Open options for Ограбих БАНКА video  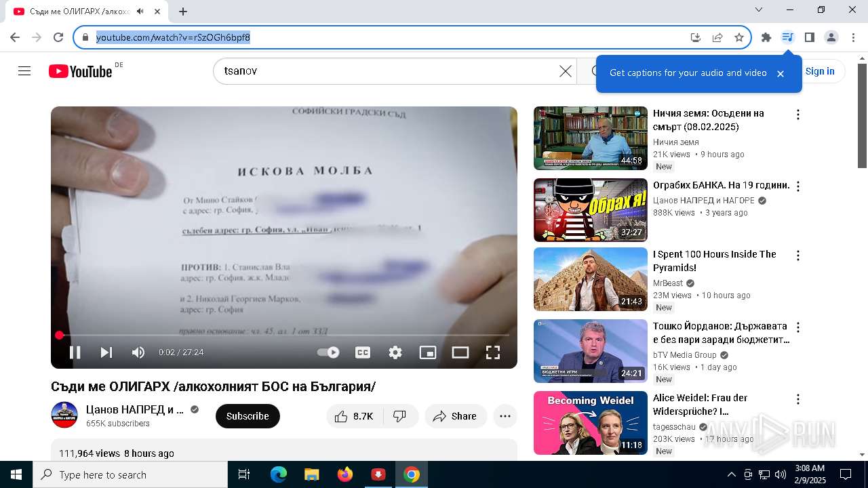click(798, 186)
